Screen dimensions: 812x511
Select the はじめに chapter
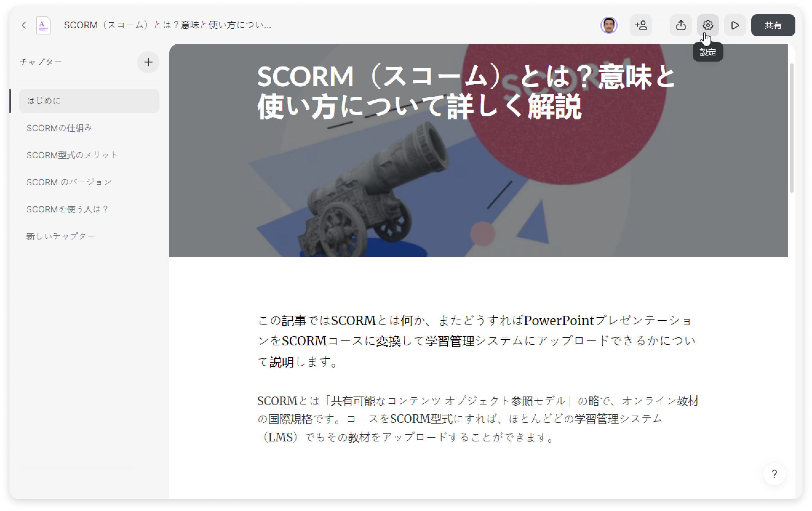[x=89, y=101]
